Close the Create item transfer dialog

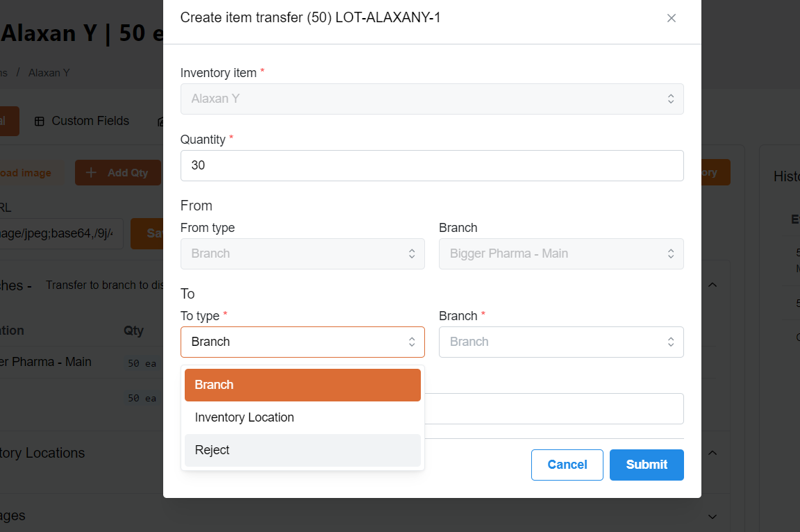pyautogui.click(x=671, y=18)
